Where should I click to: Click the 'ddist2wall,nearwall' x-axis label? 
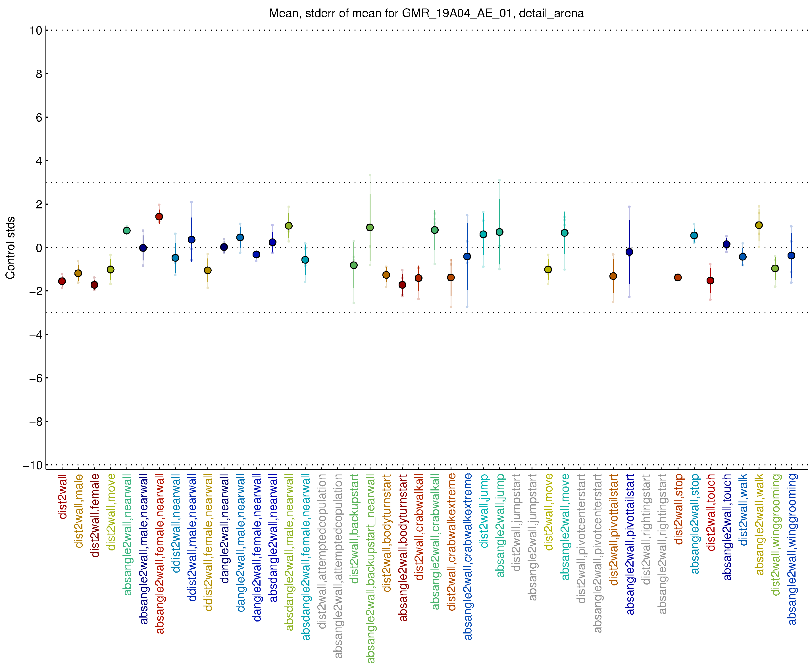point(176,523)
